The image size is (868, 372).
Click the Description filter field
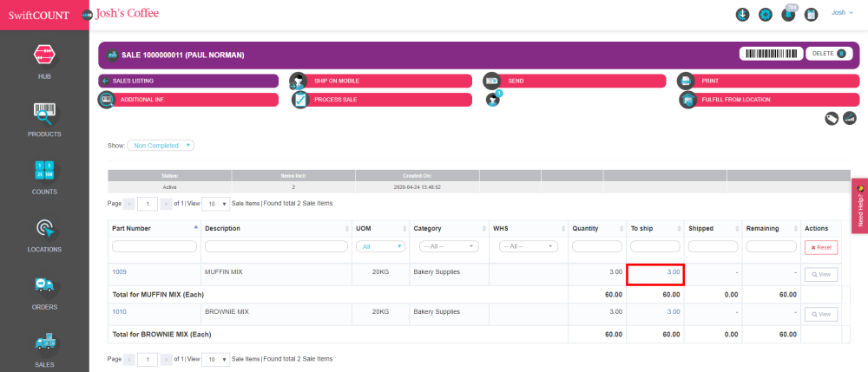tap(276, 246)
